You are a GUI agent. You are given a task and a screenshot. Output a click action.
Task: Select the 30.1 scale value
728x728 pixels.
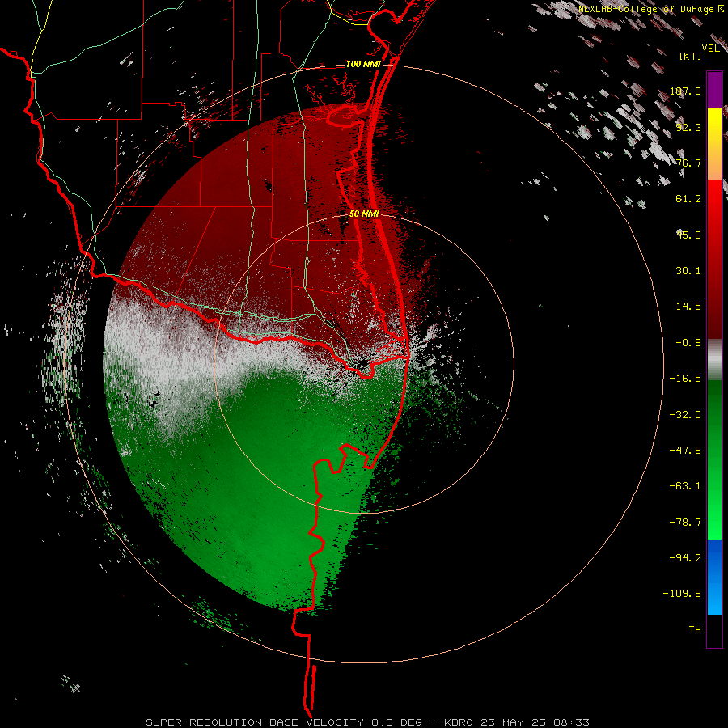coord(688,271)
